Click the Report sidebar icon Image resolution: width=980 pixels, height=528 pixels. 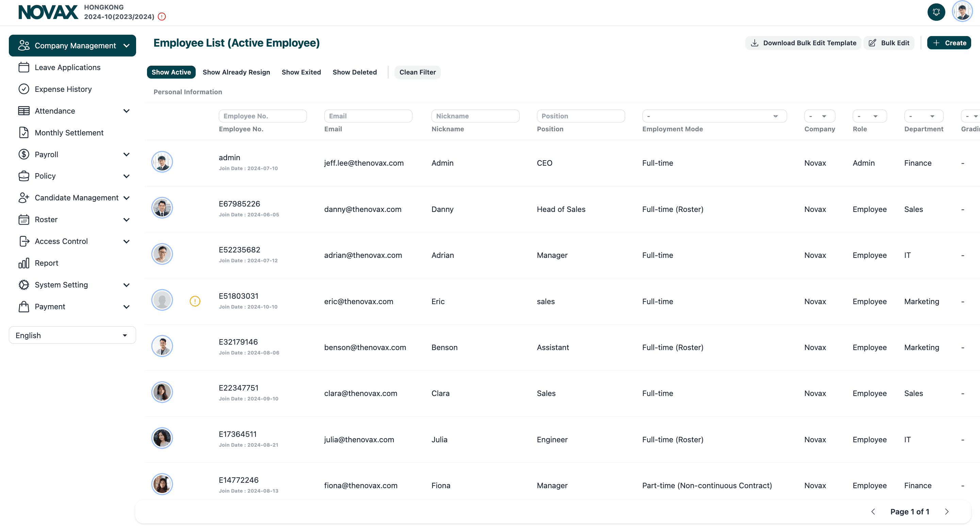[23, 263]
